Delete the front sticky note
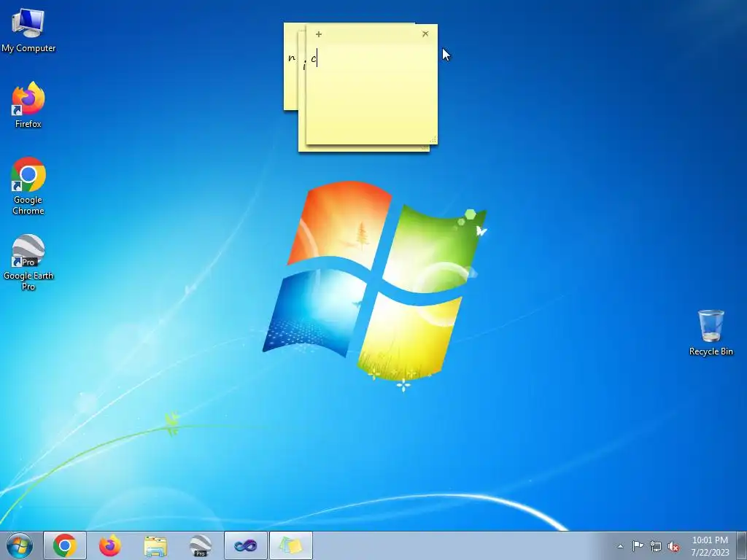 [x=425, y=34]
